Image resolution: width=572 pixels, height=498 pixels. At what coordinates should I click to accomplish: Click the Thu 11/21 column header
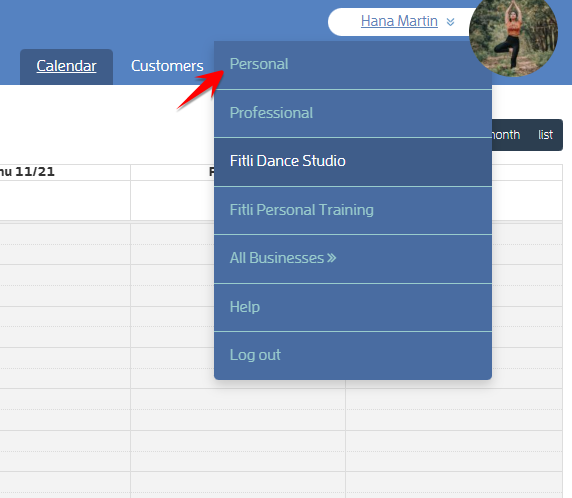click(65, 172)
